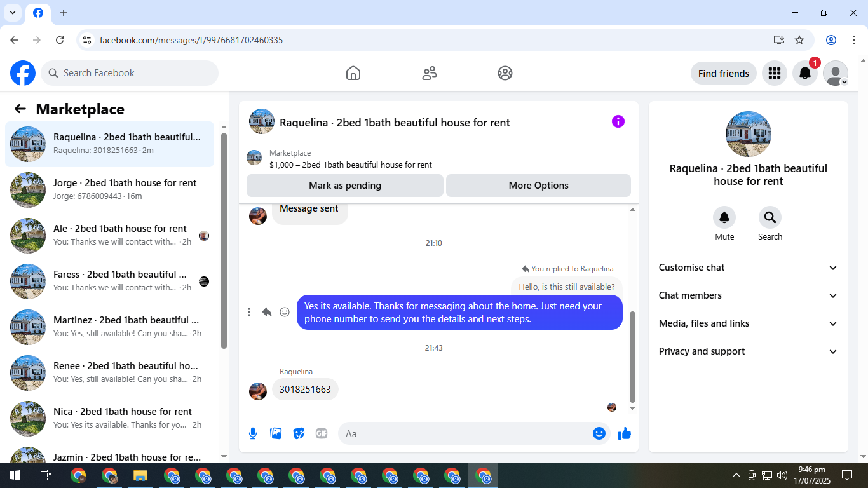
Task: Open the Raquelina listing conversation
Action: coord(110,144)
